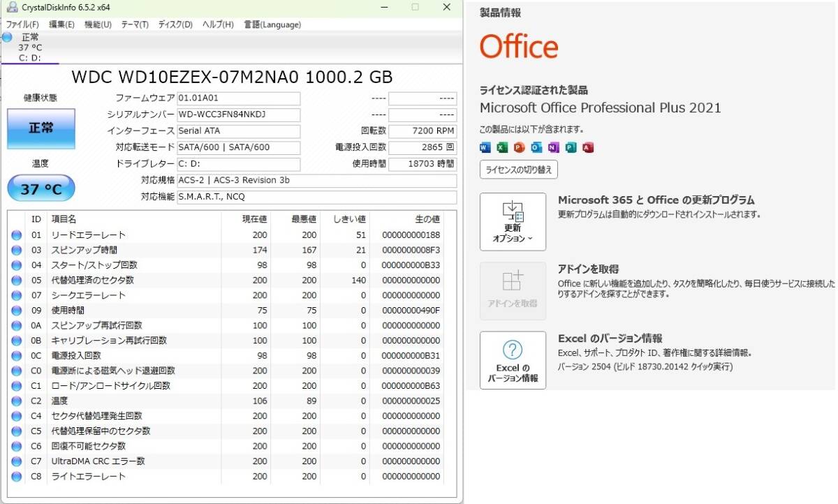Screen dimensions: 838x504
Task: Click the Publisher app icon in Office panel
Action: 571,147
